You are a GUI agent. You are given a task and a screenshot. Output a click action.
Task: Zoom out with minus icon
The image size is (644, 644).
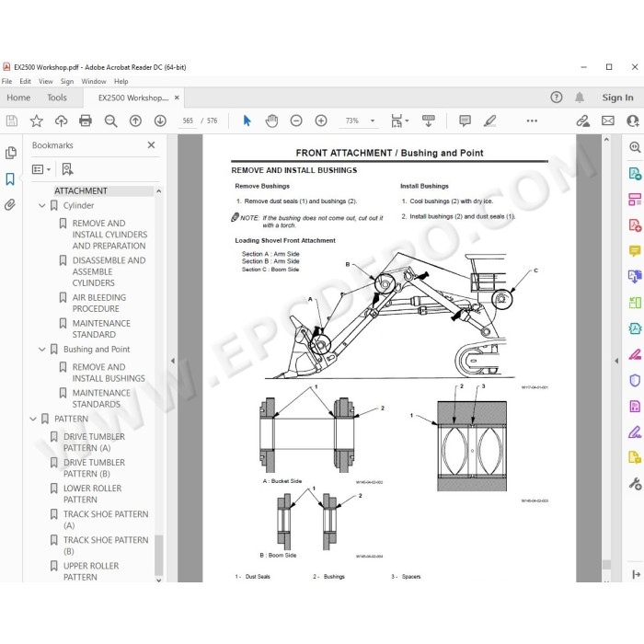click(x=296, y=121)
